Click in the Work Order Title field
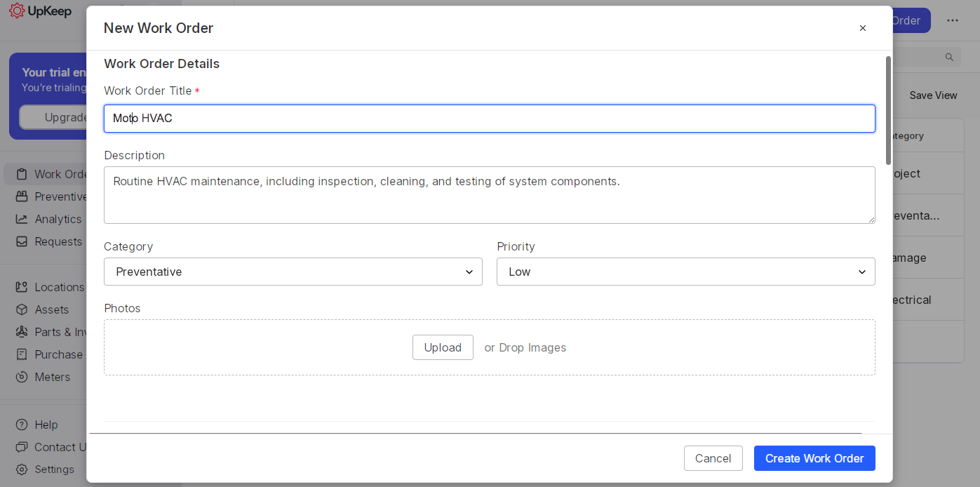This screenshot has width=980, height=487. [489, 119]
